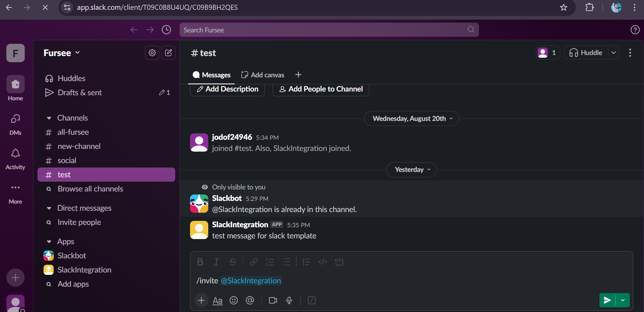Focus the Search Fursee field
The width and height of the screenshot is (644, 312).
click(x=329, y=30)
